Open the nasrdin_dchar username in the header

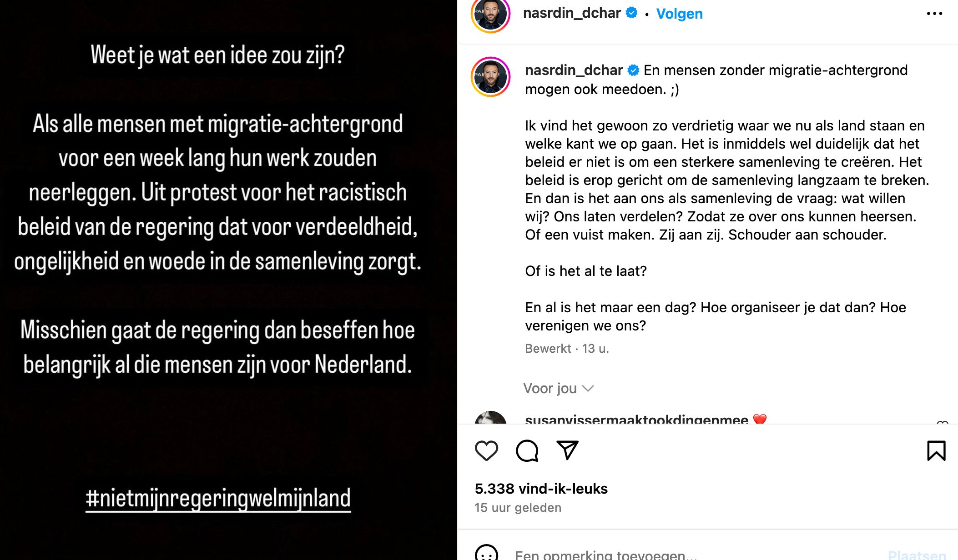571,13
